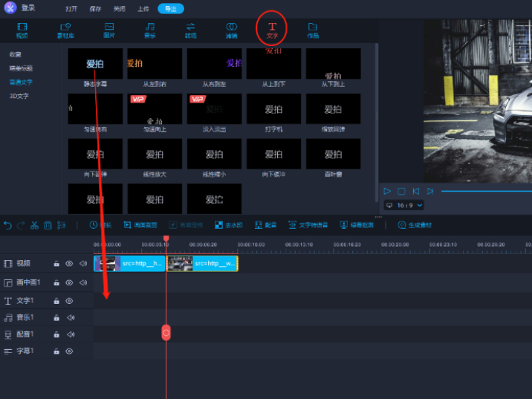Screen dimensions: 532x399
Task: Click the preview progress slider bar
Action: 487,192
